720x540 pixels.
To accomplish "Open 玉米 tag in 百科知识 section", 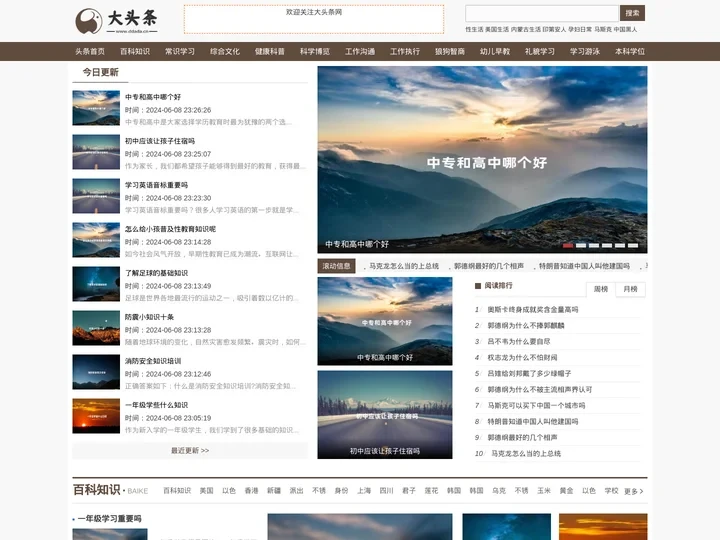I will coord(544,491).
